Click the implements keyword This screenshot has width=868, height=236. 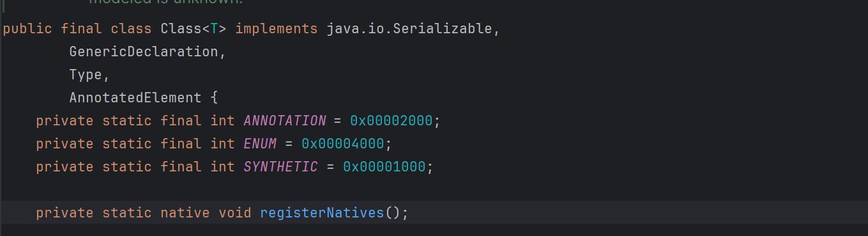point(276,29)
